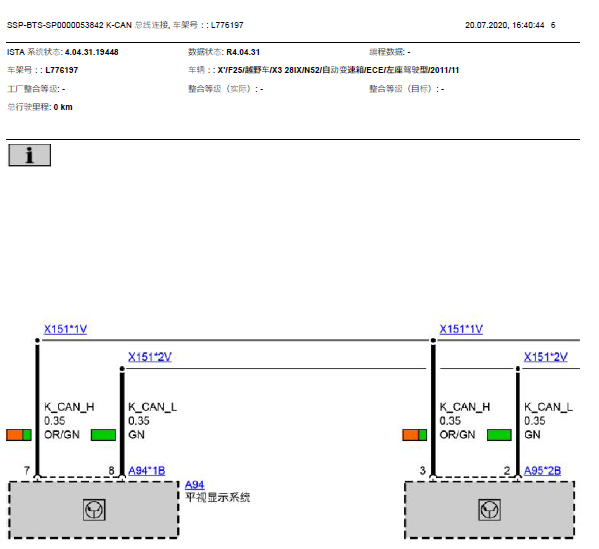This screenshot has height=549, width=599.
Task: Open the X151*1V link above the A94 module
Action: (65, 329)
